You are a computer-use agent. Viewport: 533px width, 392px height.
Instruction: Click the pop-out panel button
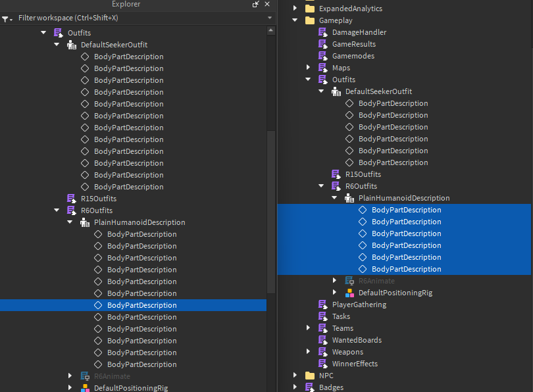[255, 5]
